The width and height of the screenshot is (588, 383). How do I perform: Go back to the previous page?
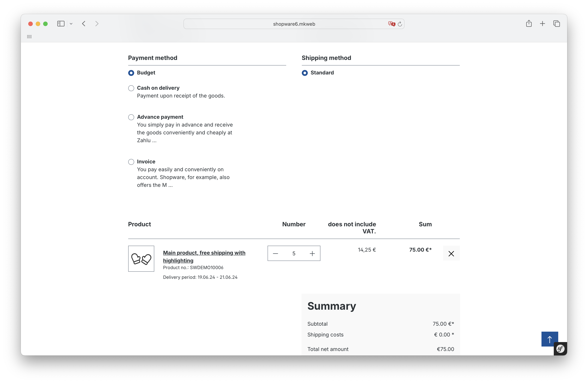pyautogui.click(x=84, y=24)
